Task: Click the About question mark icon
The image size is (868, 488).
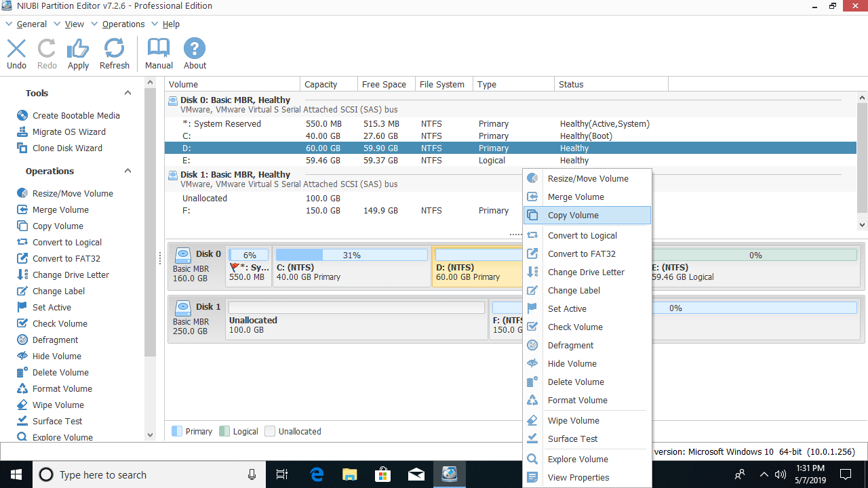Action: point(195,49)
